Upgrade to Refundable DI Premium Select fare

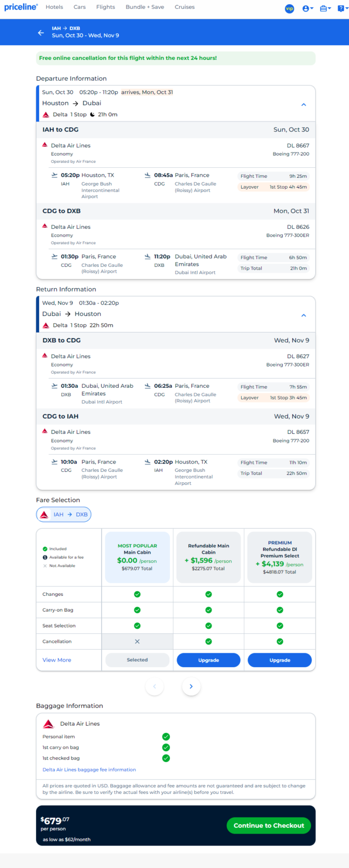pyautogui.click(x=280, y=660)
